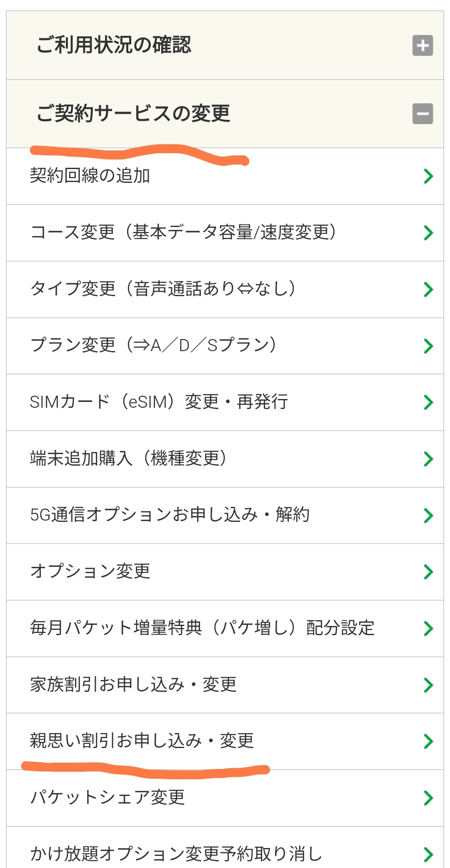Collapse the ご契約サービスの変更 minus icon

(x=422, y=114)
